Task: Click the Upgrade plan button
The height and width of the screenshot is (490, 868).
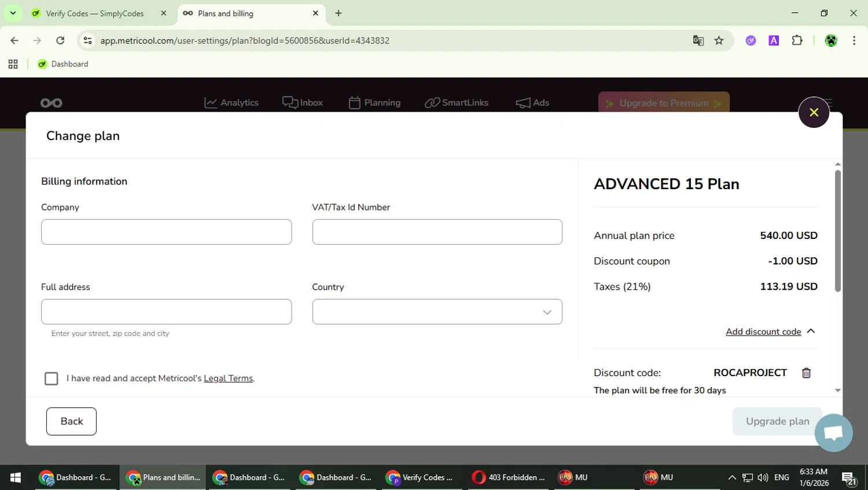Action: pos(777,421)
